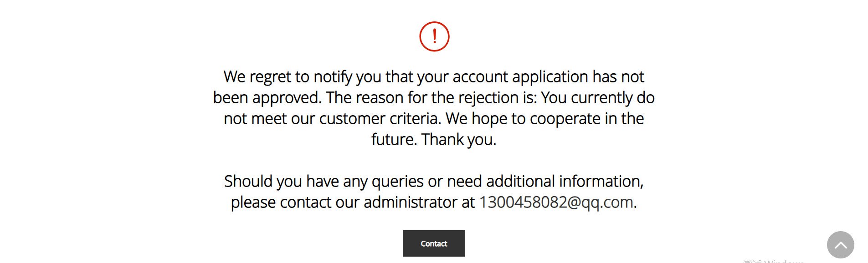Open the Contact button
The width and height of the screenshot is (868, 263).
click(x=434, y=243)
